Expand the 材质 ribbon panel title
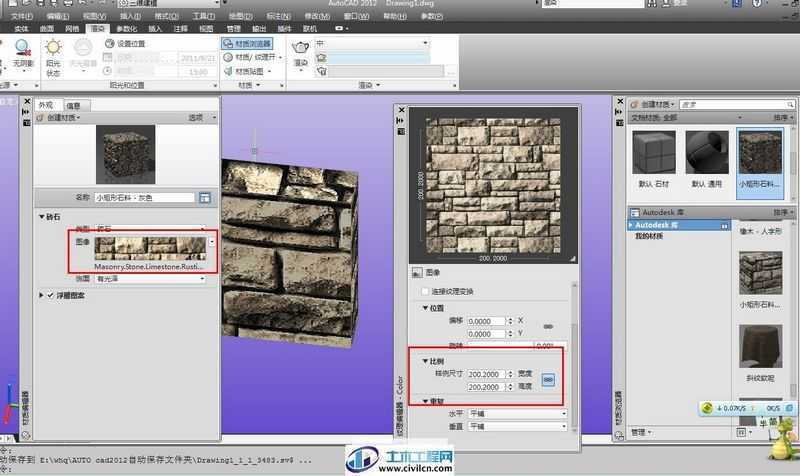This screenshot has height=476, width=800. click(x=249, y=85)
